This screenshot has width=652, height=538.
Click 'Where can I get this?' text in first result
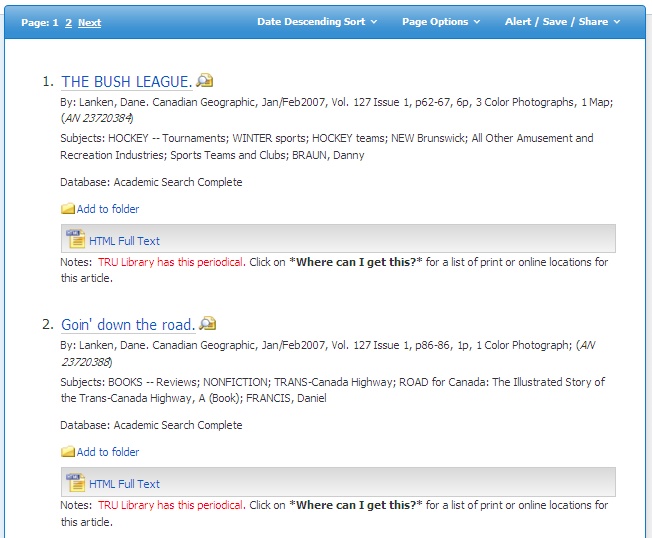coord(356,262)
